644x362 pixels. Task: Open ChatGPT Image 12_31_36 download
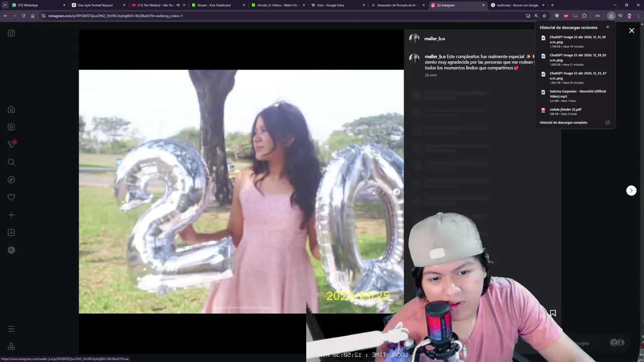click(x=575, y=41)
